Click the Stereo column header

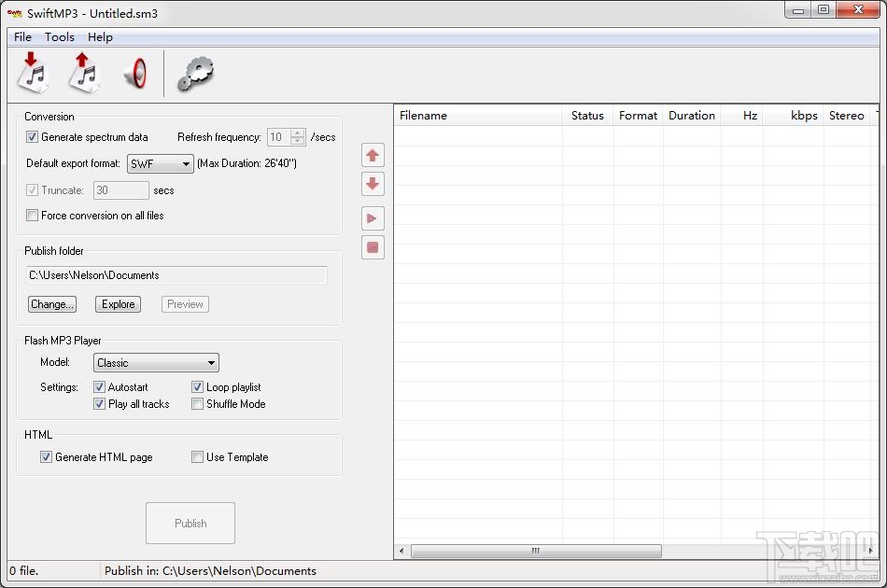click(x=847, y=116)
